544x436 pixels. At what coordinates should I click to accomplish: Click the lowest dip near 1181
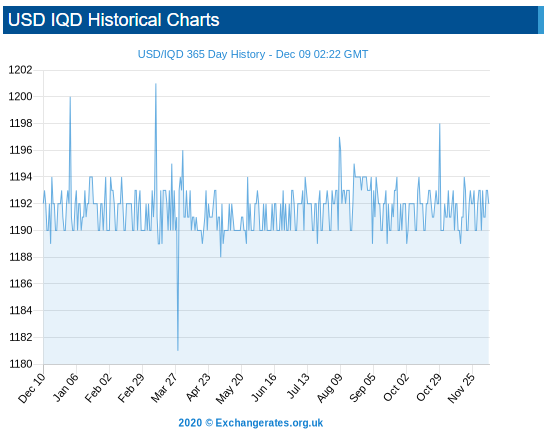coord(178,350)
